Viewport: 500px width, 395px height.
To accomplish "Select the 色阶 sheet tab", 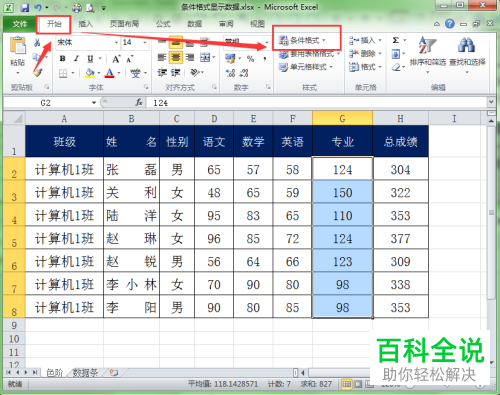I will [54, 373].
